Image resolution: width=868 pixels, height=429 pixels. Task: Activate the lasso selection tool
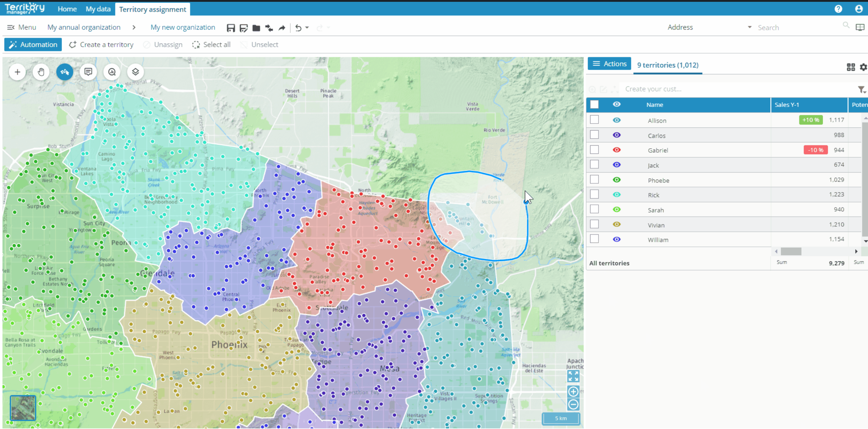tap(65, 72)
